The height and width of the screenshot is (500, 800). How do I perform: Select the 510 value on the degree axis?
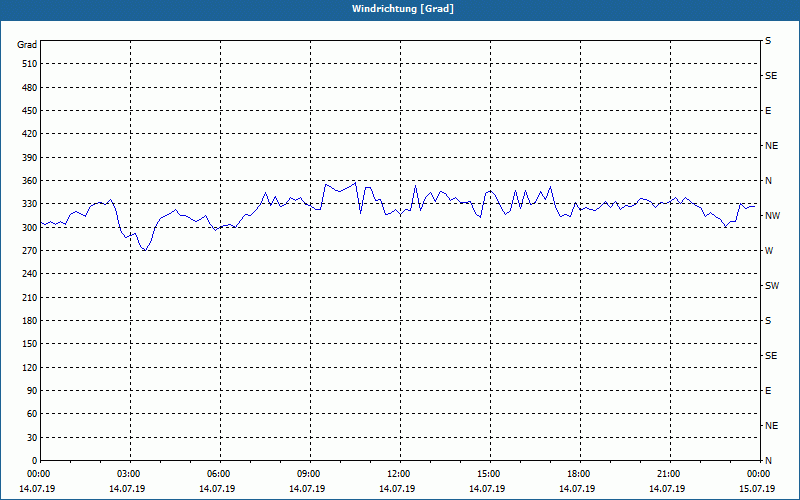[30, 64]
